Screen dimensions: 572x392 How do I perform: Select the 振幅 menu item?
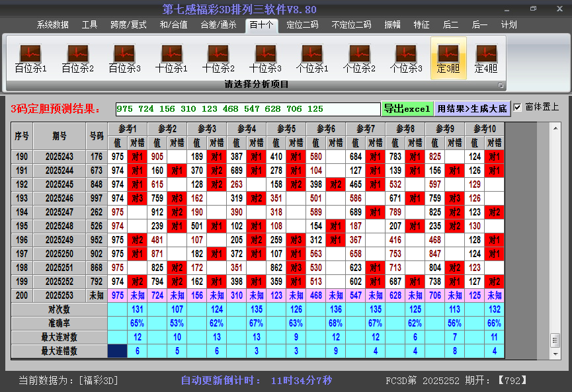click(x=393, y=25)
